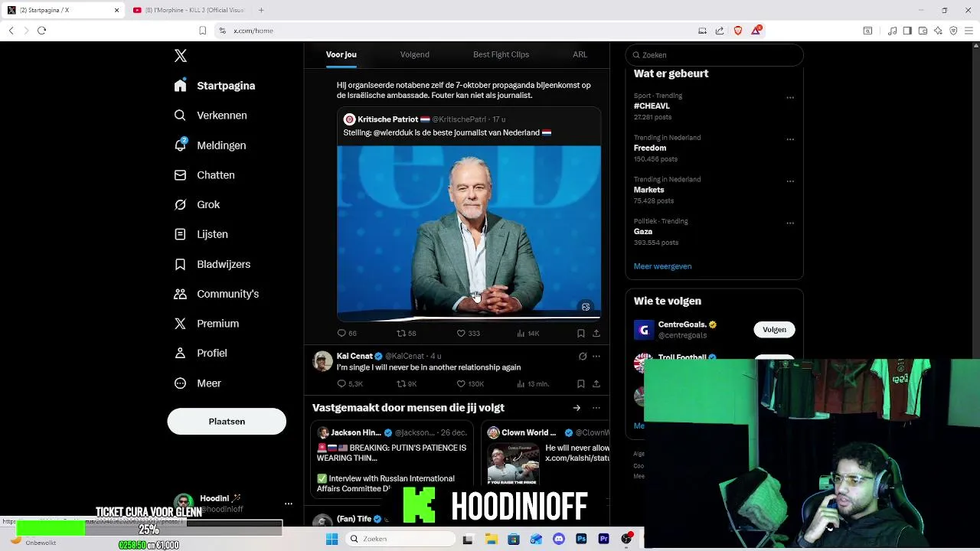The image size is (980, 551).
Task: Open options for Vastgemaakt section
Action: [x=596, y=408]
